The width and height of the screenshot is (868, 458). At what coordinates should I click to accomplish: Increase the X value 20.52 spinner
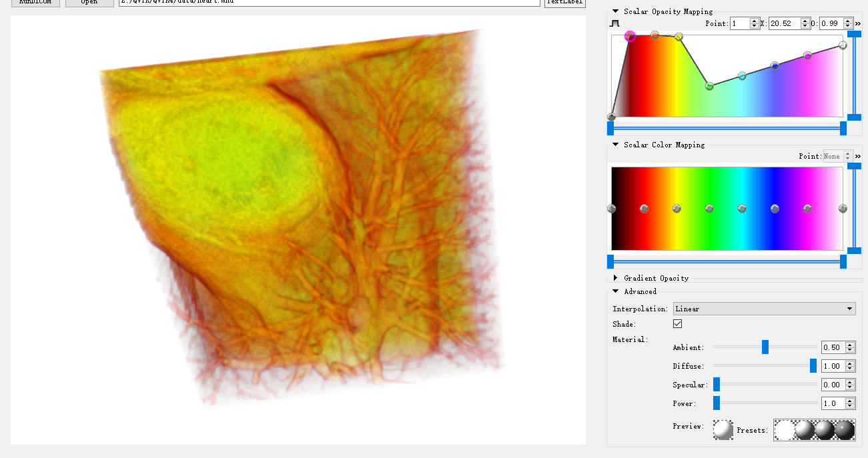tap(805, 21)
